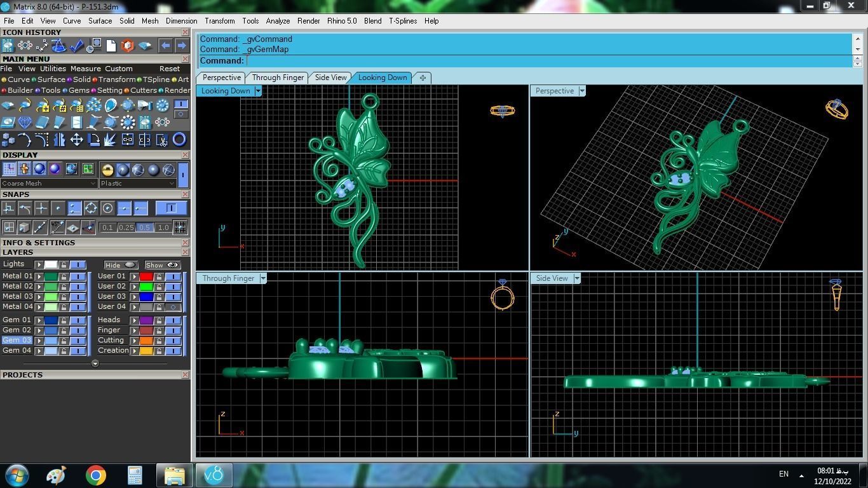
Task: Select the scissors cut tool
Action: click(x=162, y=140)
